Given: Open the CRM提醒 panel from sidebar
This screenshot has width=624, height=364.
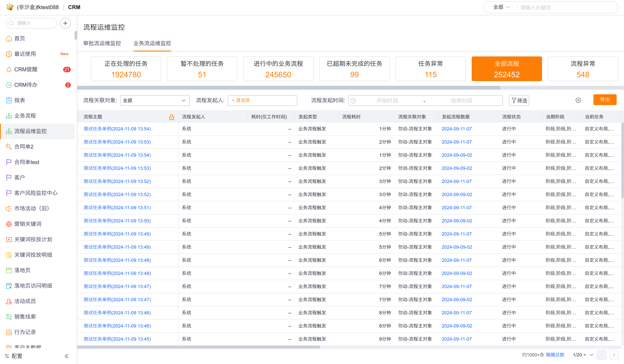Looking at the screenshot, I should click(26, 69).
